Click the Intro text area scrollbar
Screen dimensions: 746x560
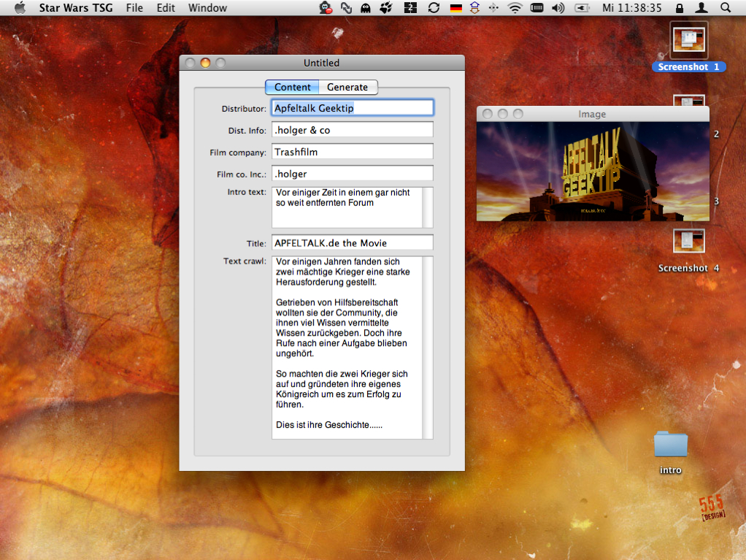click(428, 207)
